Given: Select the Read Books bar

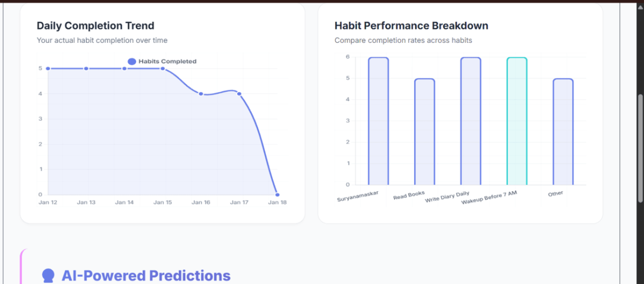Looking at the screenshot, I should pyautogui.click(x=425, y=132).
